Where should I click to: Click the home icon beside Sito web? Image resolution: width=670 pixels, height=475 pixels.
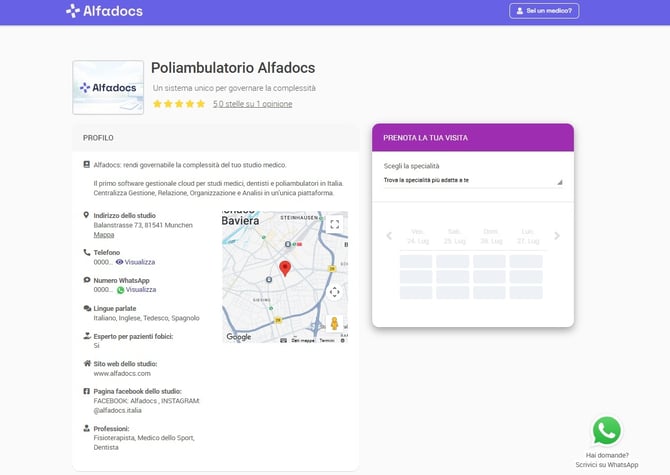(x=87, y=363)
